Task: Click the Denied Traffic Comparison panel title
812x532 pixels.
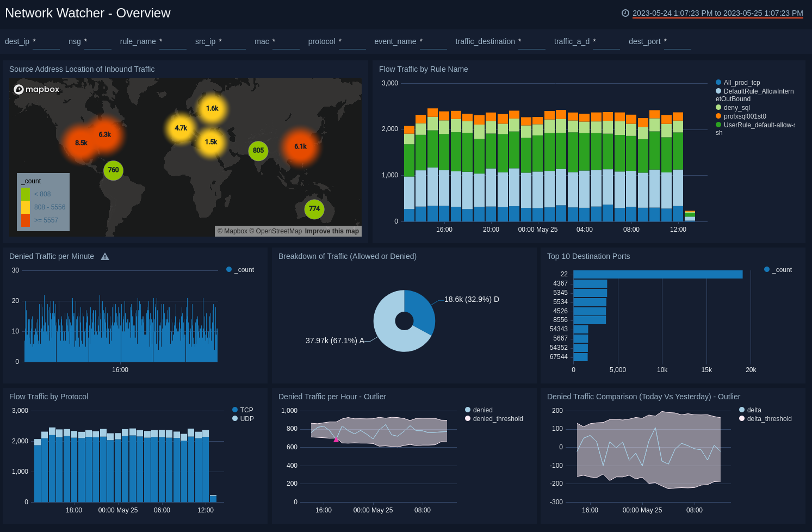Action: (643, 397)
